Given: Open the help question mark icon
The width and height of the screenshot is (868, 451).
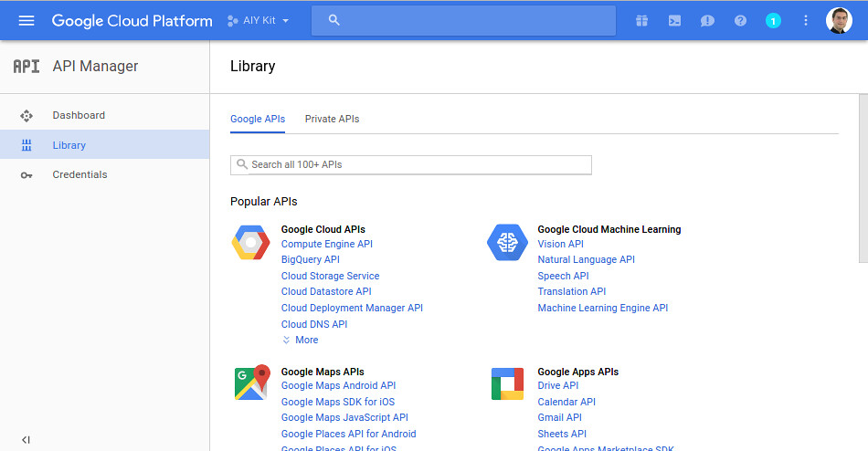Looking at the screenshot, I should coord(740,20).
